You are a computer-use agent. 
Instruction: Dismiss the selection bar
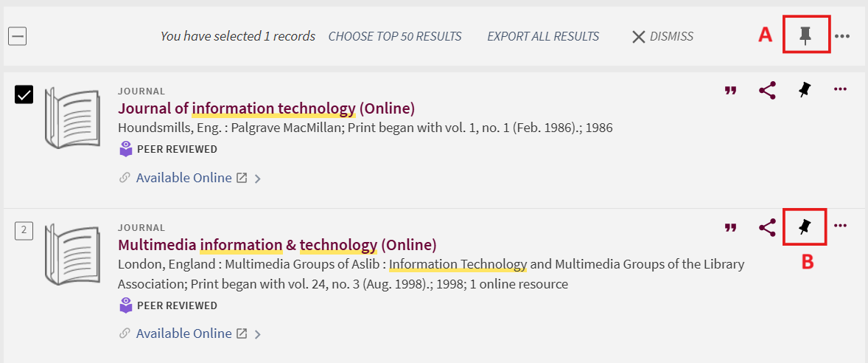(662, 36)
